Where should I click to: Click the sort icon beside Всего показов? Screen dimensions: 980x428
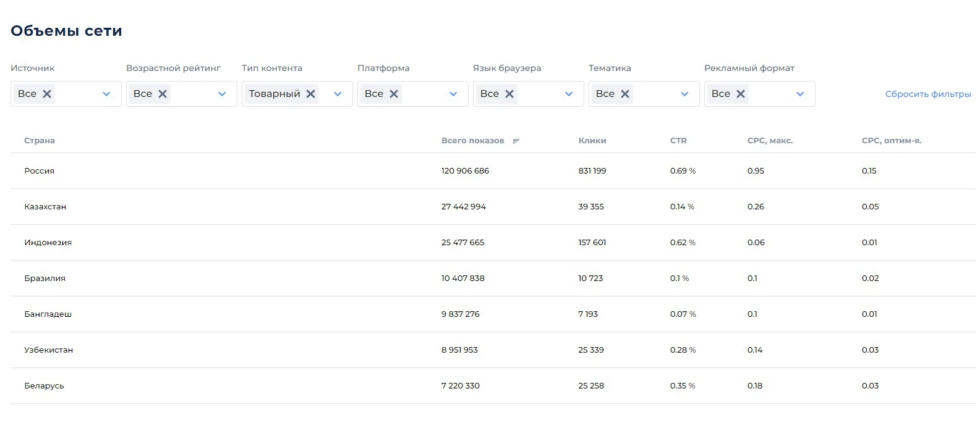tap(516, 141)
